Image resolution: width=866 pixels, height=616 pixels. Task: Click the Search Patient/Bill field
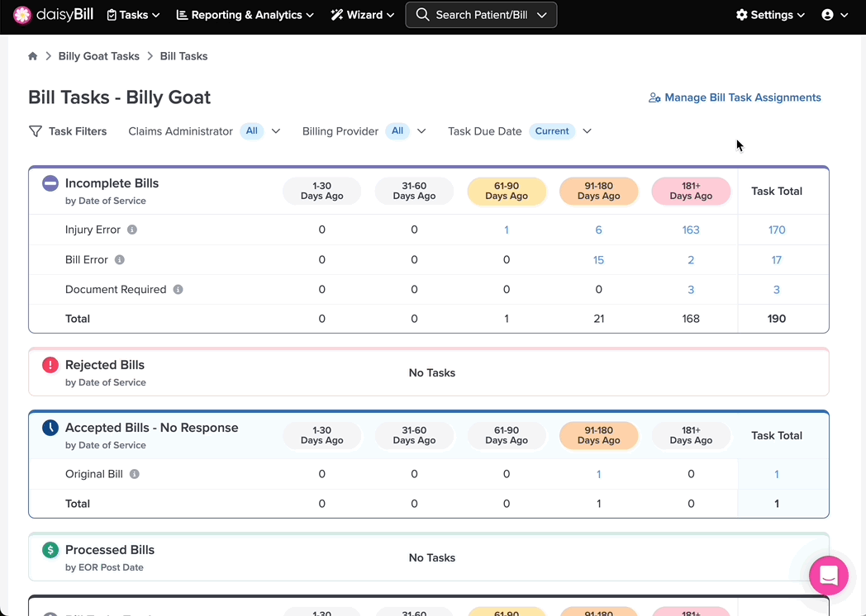click(x=481, y=15)
